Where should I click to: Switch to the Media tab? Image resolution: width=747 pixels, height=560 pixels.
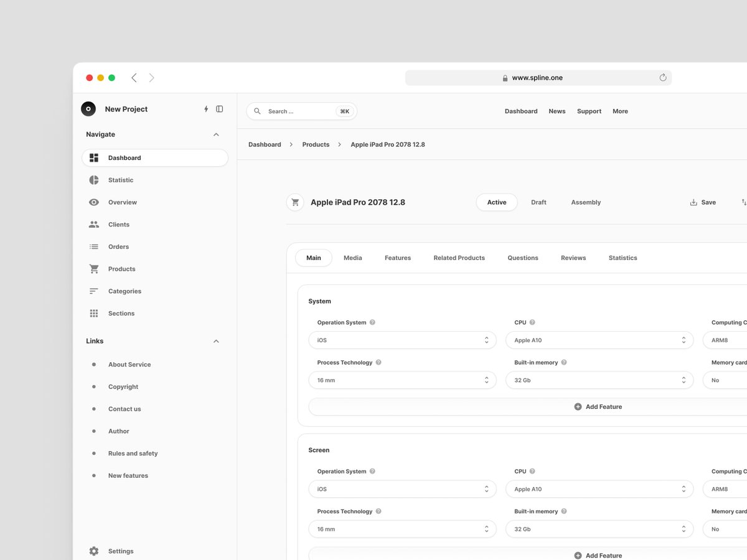(353, 258)
